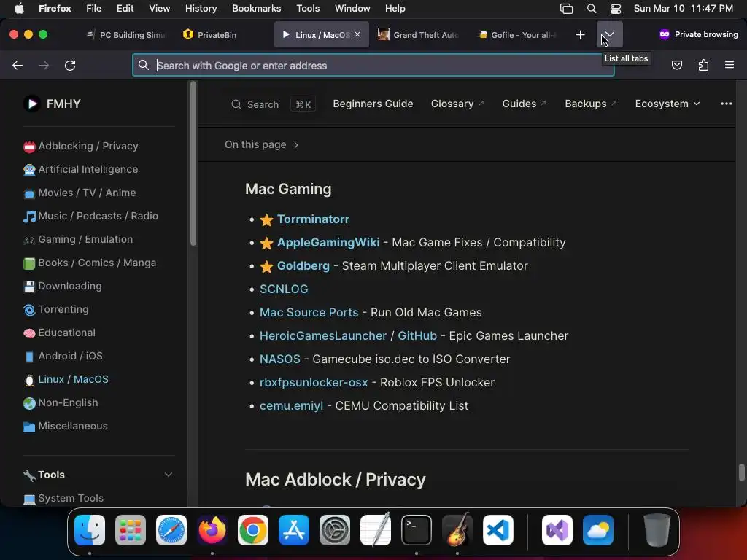Go to Torrenting in sidebar

(63, 309)
